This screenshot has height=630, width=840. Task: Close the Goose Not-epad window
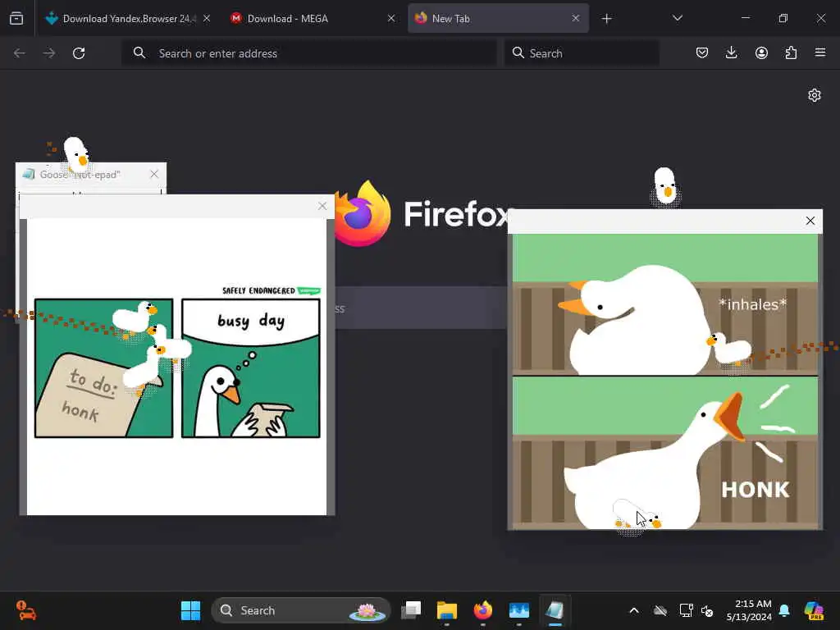coord(154,174)
